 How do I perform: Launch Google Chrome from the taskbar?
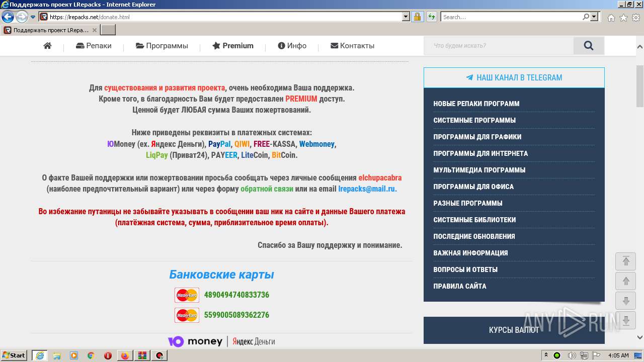91,355
